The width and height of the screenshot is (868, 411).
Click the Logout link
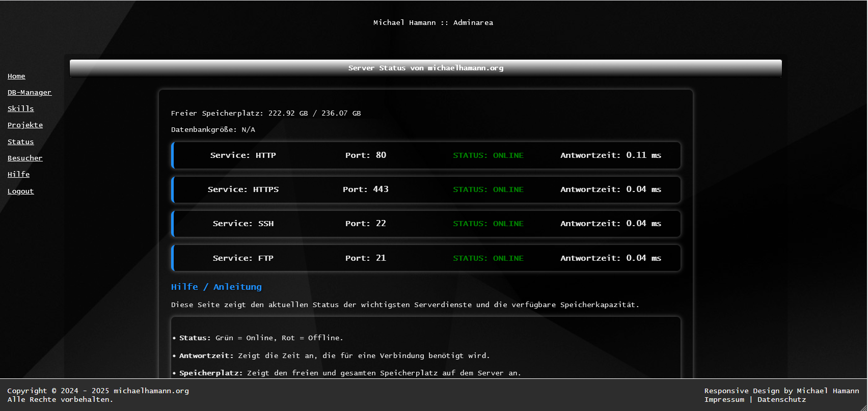pos(21,191)
